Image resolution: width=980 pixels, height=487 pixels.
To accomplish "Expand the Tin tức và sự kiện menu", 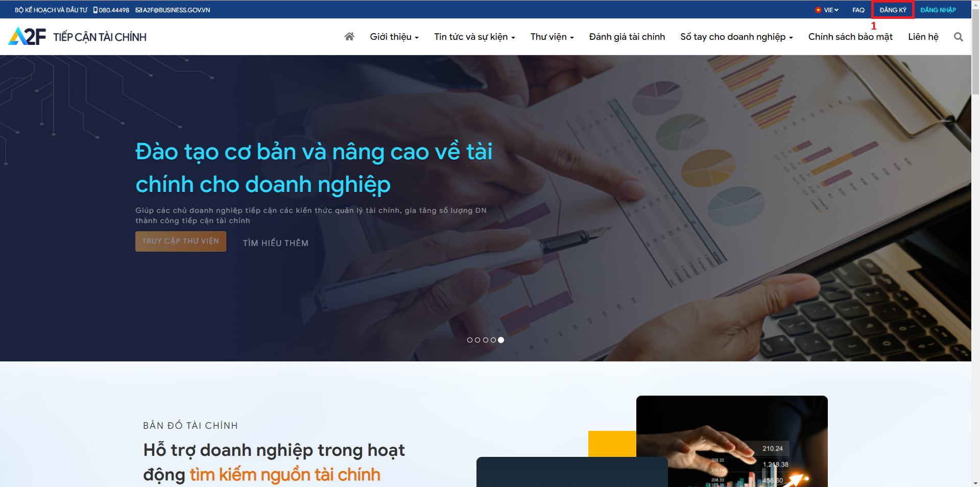I will 474,37.
